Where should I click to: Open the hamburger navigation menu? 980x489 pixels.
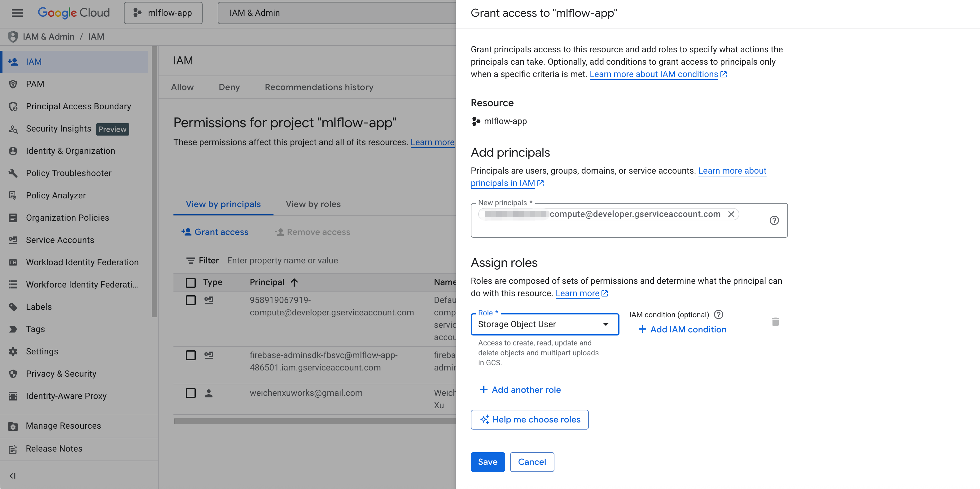17,13
